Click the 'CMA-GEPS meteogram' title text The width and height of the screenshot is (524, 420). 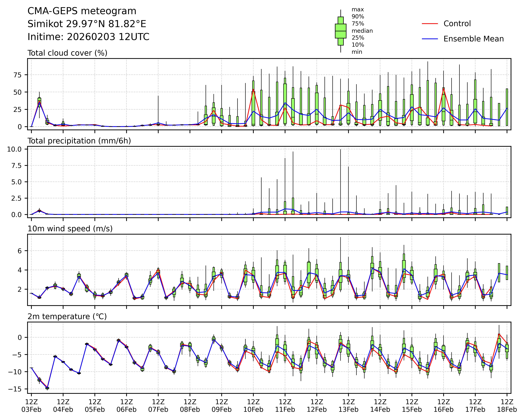click(82, 11)
